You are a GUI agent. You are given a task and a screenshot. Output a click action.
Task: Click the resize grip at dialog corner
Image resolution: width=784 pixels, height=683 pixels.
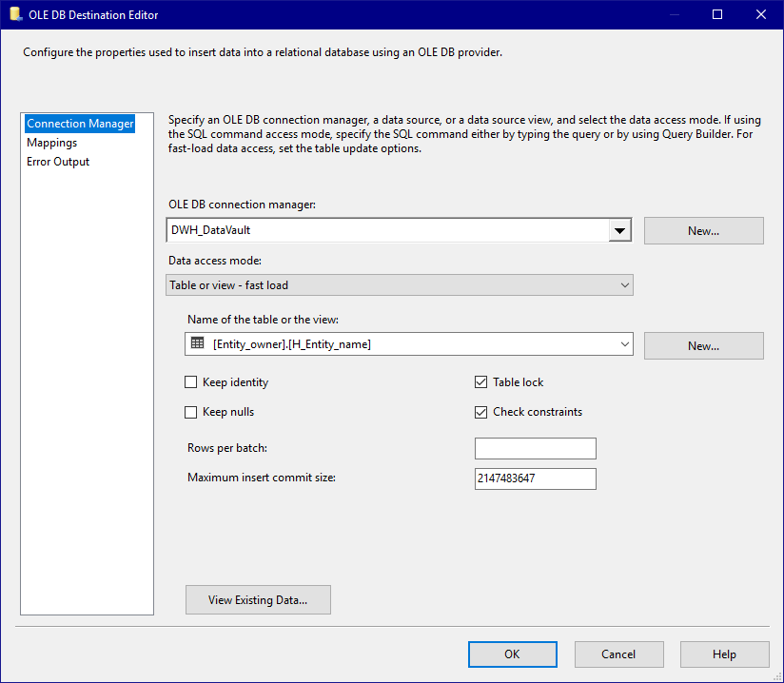coord(777,676)
